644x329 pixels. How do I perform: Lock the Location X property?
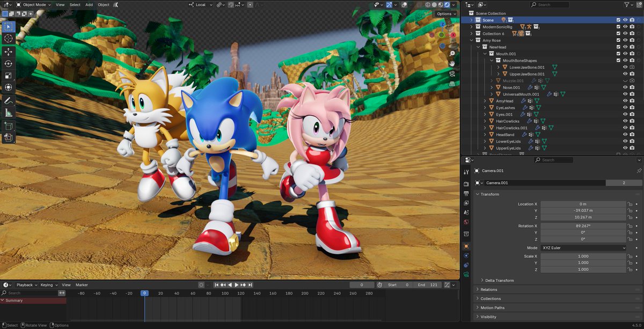click(630, 204)
